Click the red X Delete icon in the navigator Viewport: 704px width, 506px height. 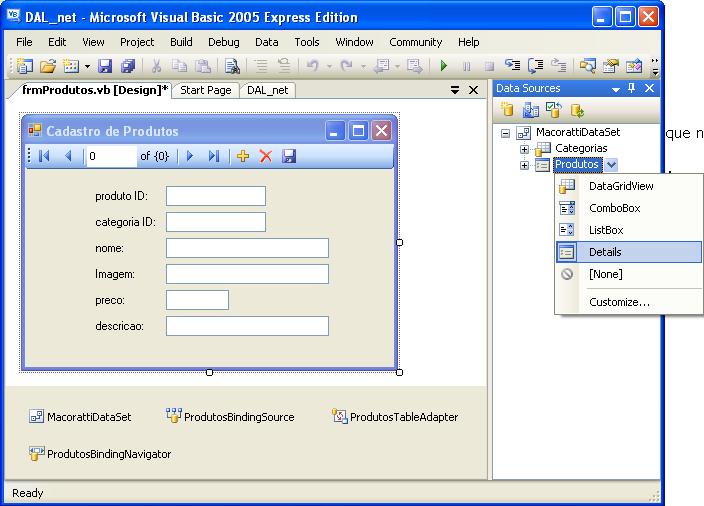[x=266, y=156]
